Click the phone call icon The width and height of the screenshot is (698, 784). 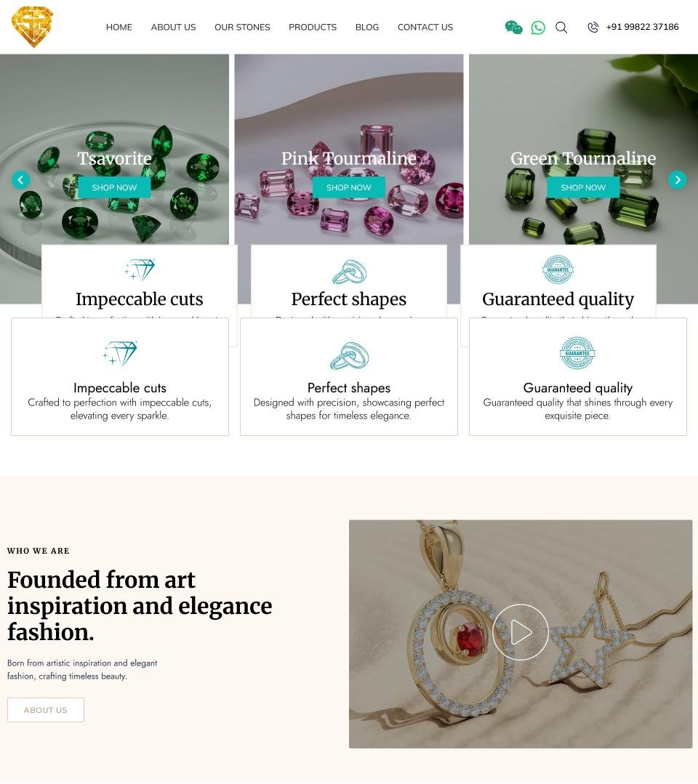pos(593,28)
